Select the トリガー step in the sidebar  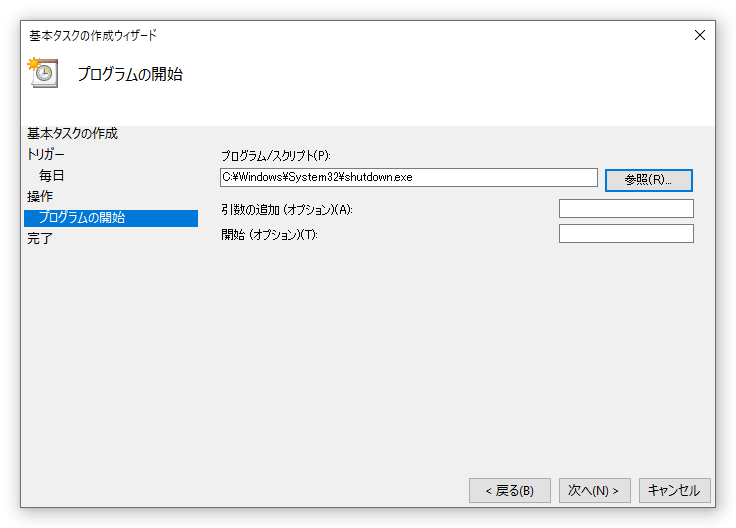click(46, 154)
